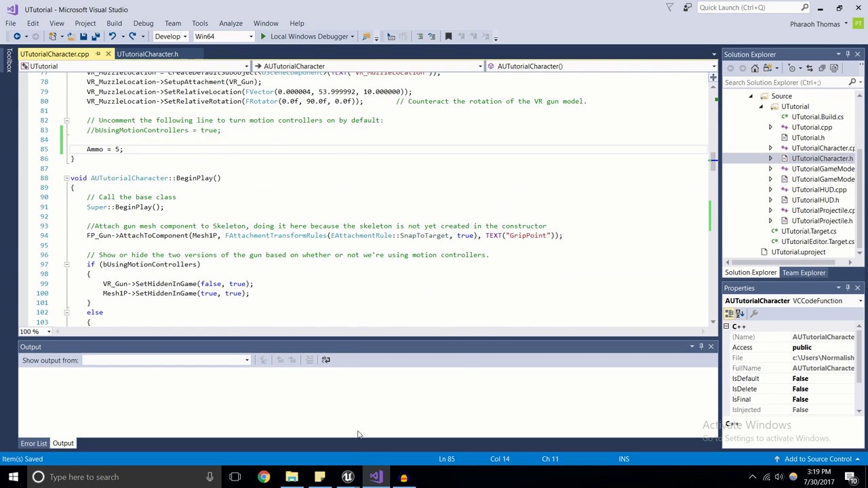Collapse the C++ category in Properties
This screenshot has width=868, height=488.
click(726, 327)
